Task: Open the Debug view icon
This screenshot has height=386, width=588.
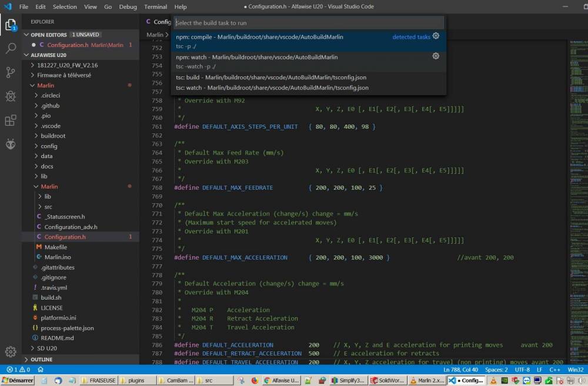Action: tap(11, 96)
